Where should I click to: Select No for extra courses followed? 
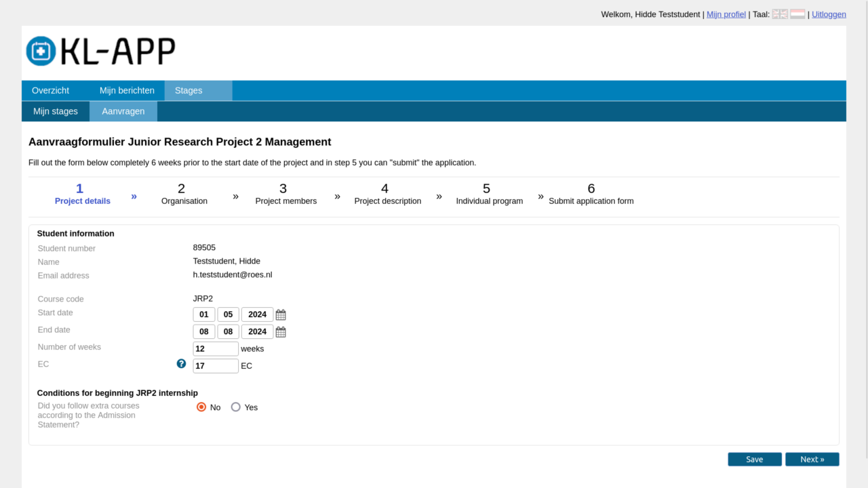(x=201, y=407)
